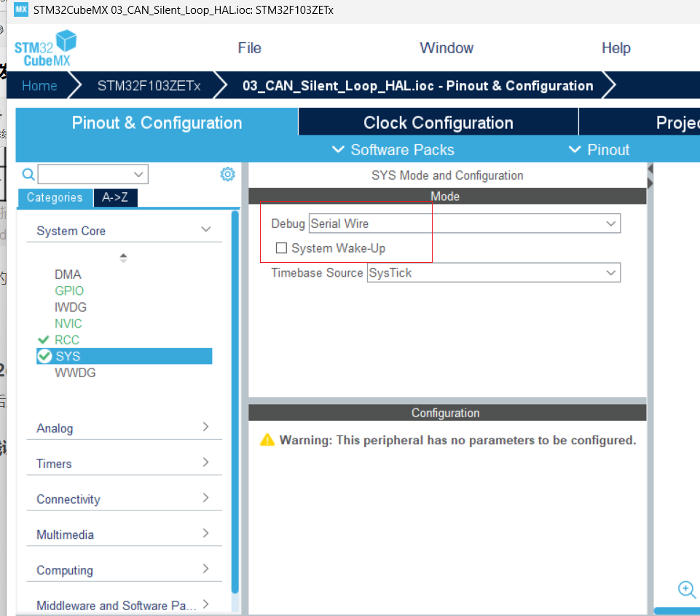Open the Debug Serial Wire dropdown

click(464, 224)
